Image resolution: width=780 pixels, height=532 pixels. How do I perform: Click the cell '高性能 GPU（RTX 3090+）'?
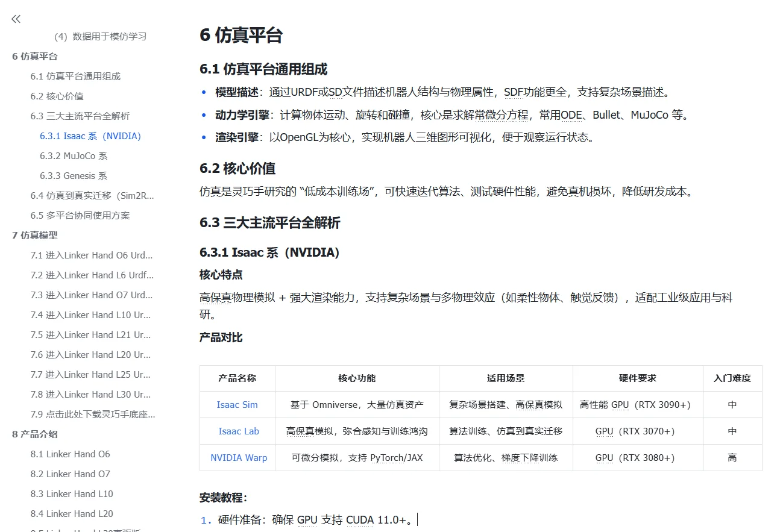638,405
